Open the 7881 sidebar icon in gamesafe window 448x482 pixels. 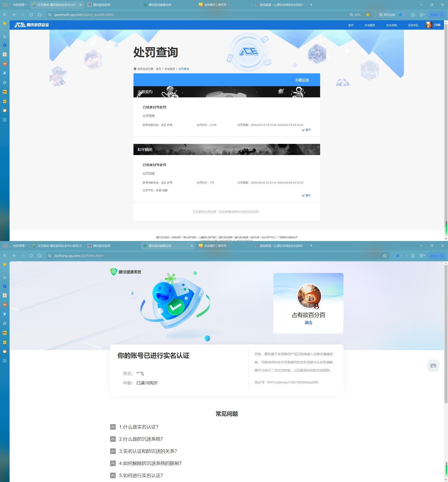(5, 64)
